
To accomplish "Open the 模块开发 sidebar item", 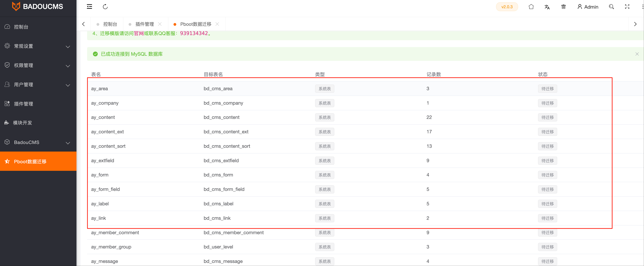I will point(22,123).
